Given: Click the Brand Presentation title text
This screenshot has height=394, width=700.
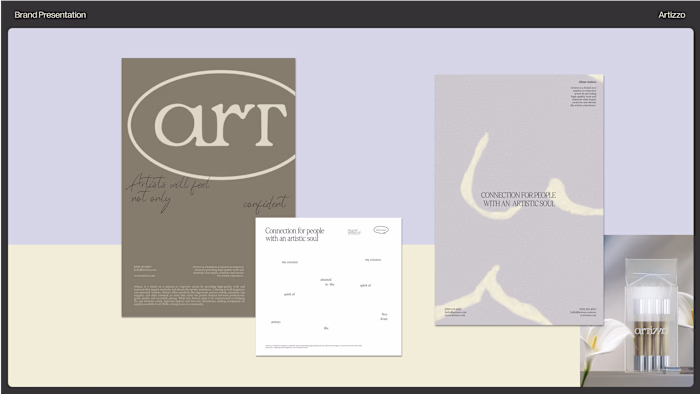Looking at the screenshot, I should pyautogui.click(x=50, y=15).
